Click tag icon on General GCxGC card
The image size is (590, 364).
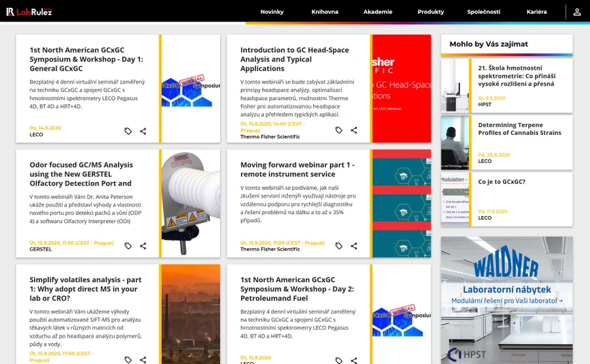[128, 132]
